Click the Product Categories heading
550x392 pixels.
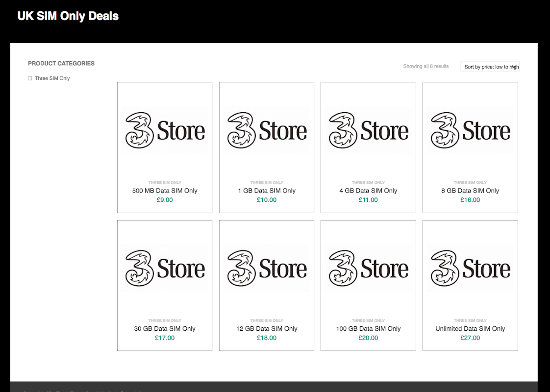tap(61, 64)
